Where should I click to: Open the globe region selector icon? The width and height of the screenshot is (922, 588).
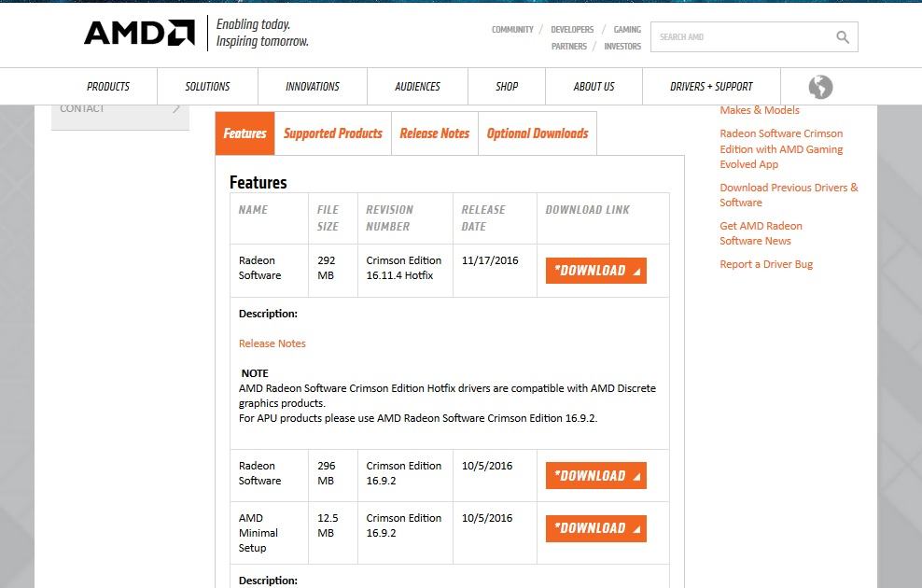click(x=820, y=87)
